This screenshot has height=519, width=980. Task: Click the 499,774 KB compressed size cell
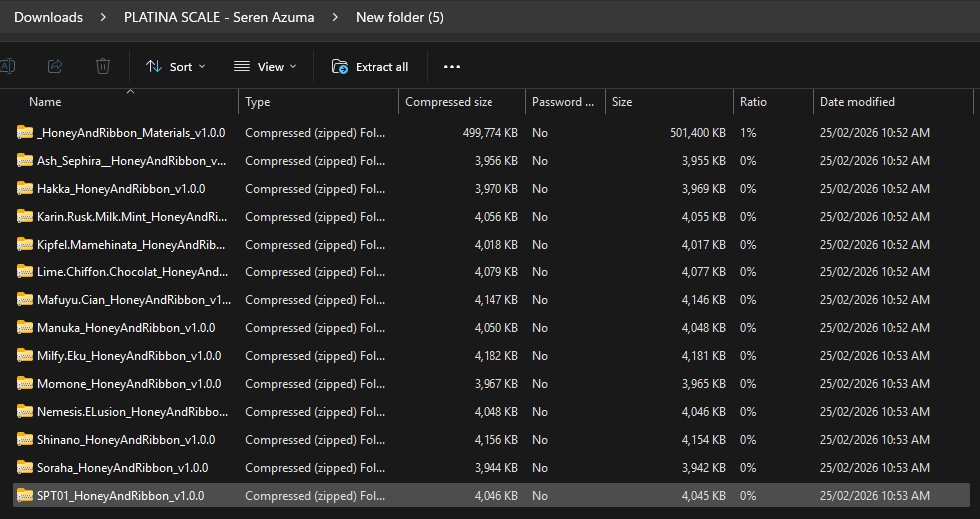click(490, 133)
